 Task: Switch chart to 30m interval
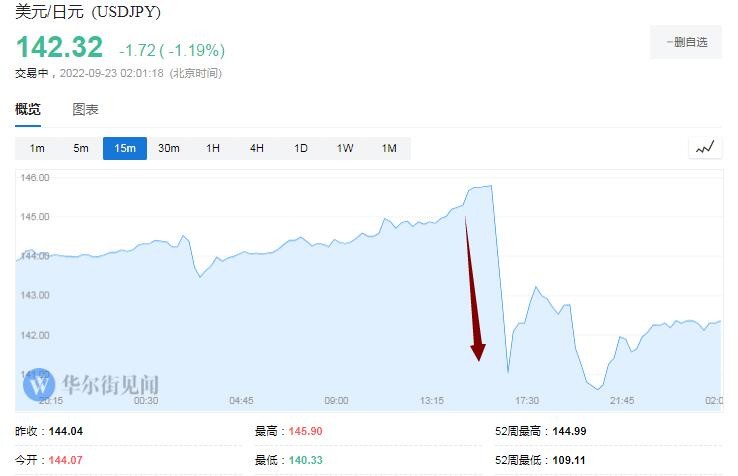(169, 149)
